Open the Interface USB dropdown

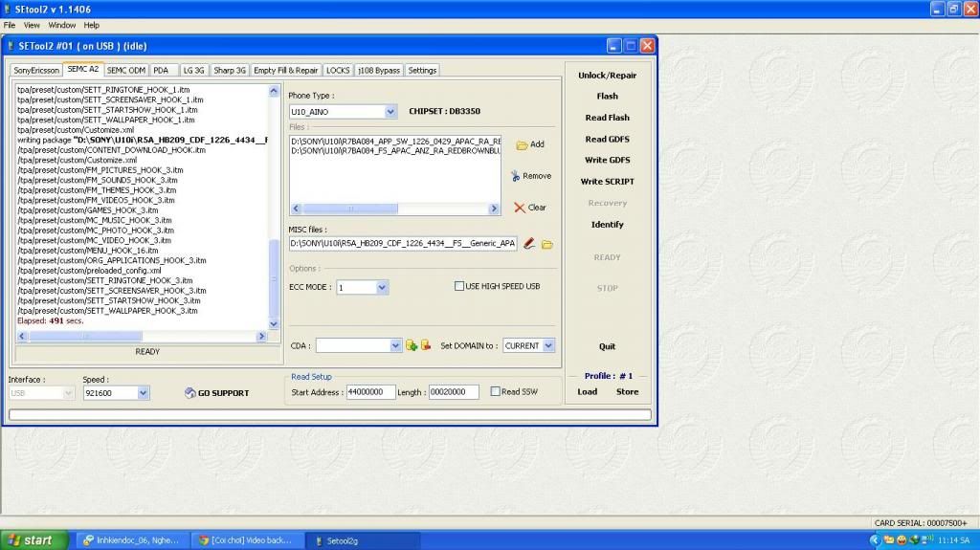coord(68,393)
